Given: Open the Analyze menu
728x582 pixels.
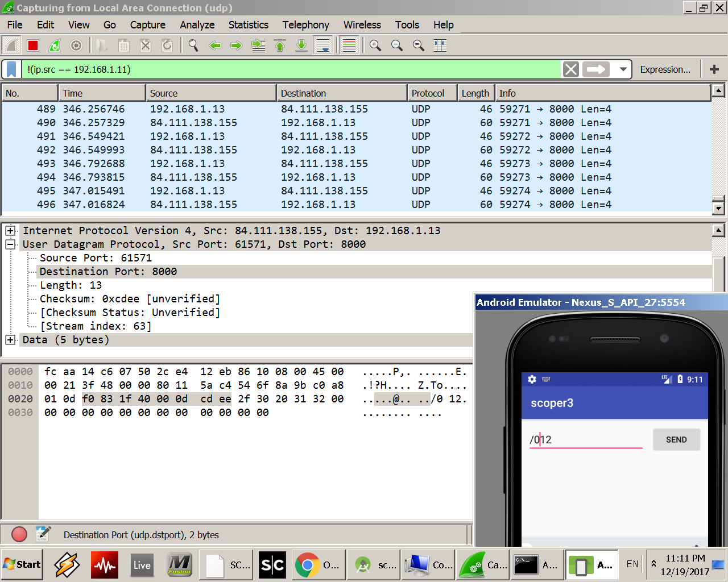Looking at the screenshot, I should coord(197,25).
